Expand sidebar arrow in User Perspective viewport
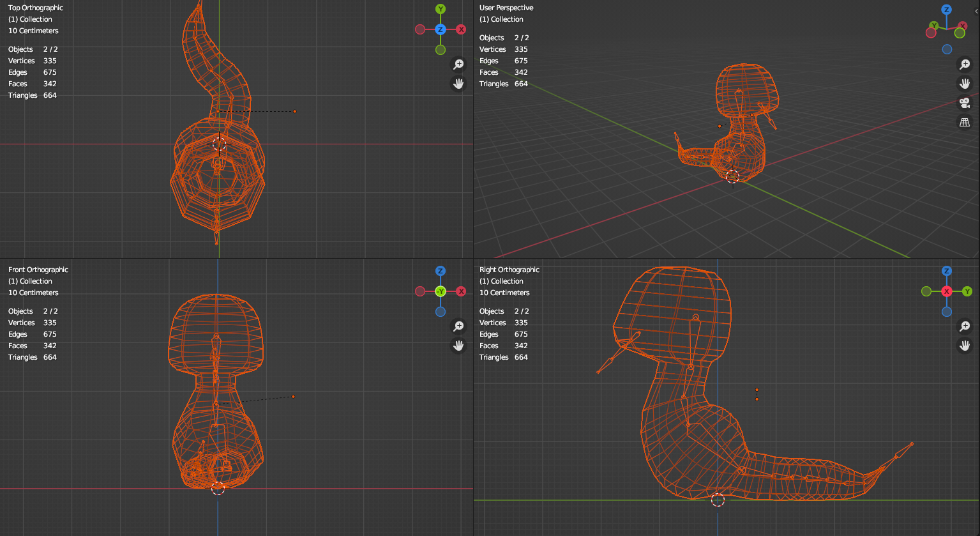 click(x=976, y=11)
